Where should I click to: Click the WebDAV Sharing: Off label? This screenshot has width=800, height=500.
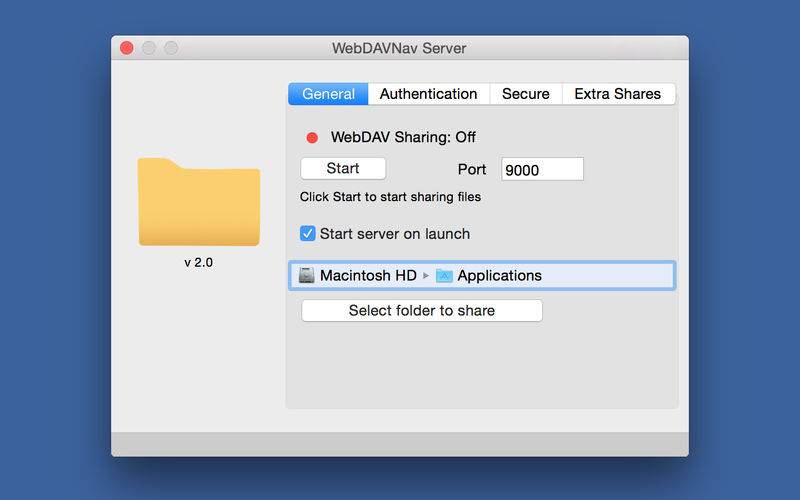coord(403,137)
